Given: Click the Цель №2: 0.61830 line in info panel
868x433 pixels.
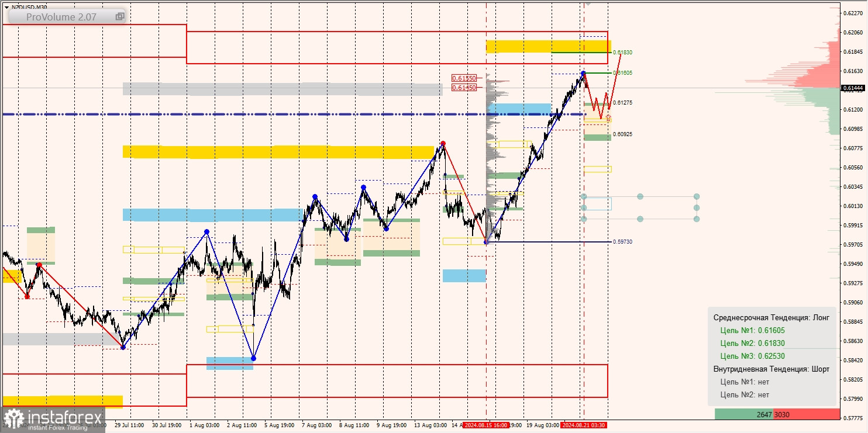Looking at the screenshot, I should 752,343.
